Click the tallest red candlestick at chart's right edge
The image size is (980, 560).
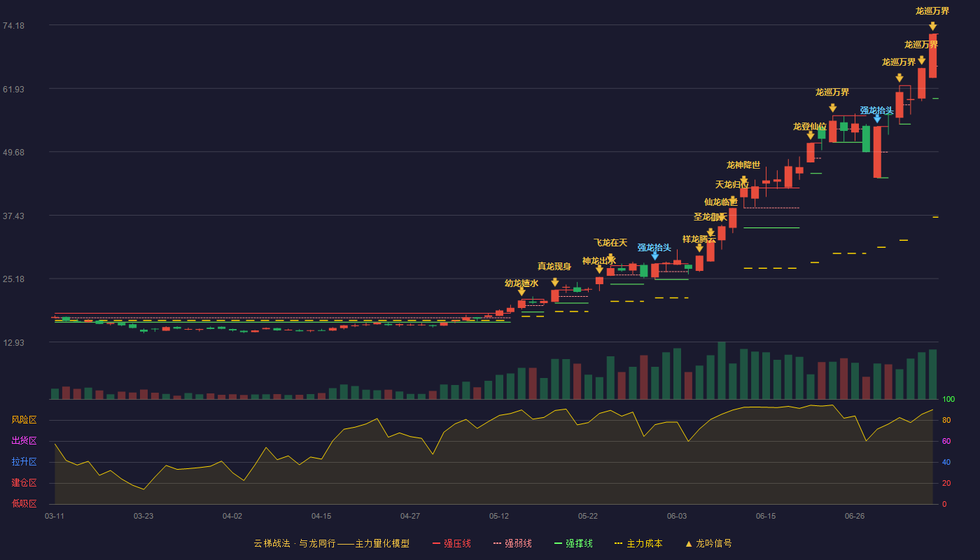pos(932,56)
